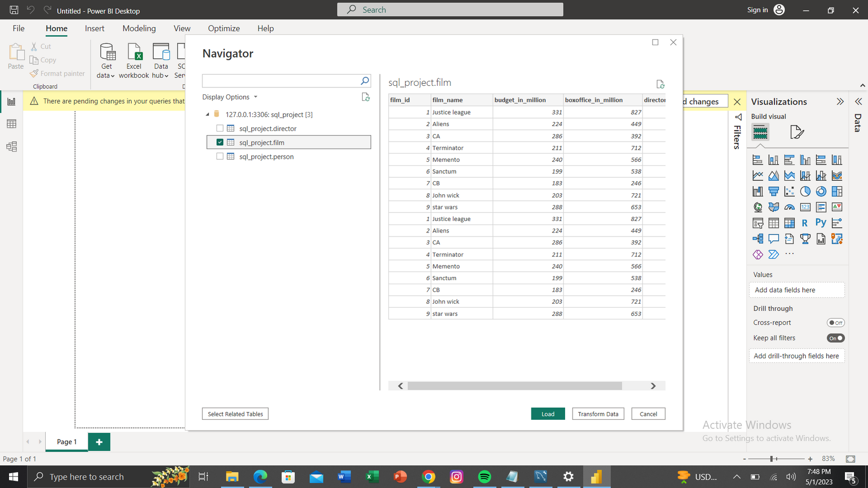Image resolution: width=868 pixels, height=488 pixels.
Task: Toggle the Cross-report switch
Action: pyautogui.click(x=836, y=323)
